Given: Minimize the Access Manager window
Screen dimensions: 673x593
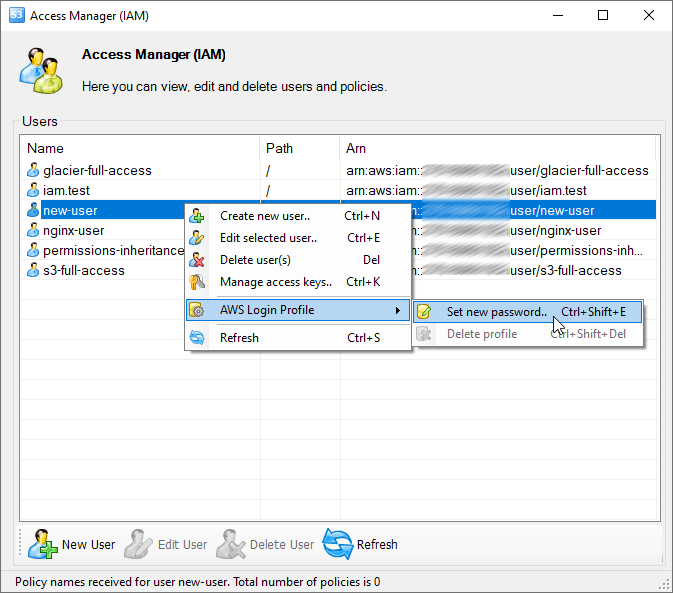Looking at the screenshot, I should (558, 15).
